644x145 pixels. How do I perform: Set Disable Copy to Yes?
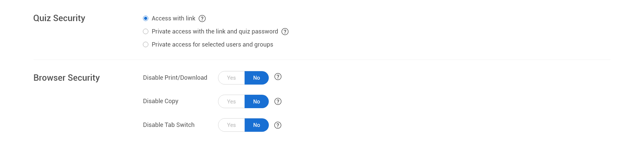[x=231, y=101]
